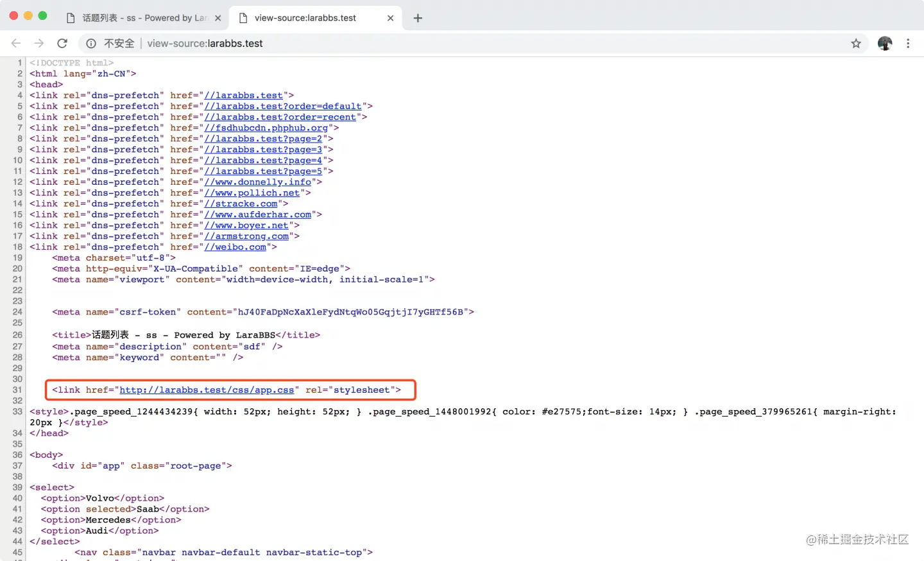Click the browser forward arrow
This screenshot has height=561, width=924.
pos(39,43)
